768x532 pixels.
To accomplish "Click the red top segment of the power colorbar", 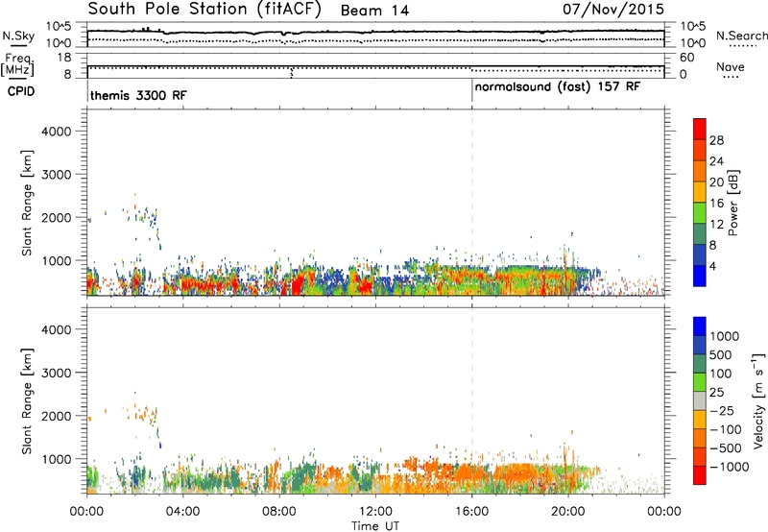I will click(700, 130).
